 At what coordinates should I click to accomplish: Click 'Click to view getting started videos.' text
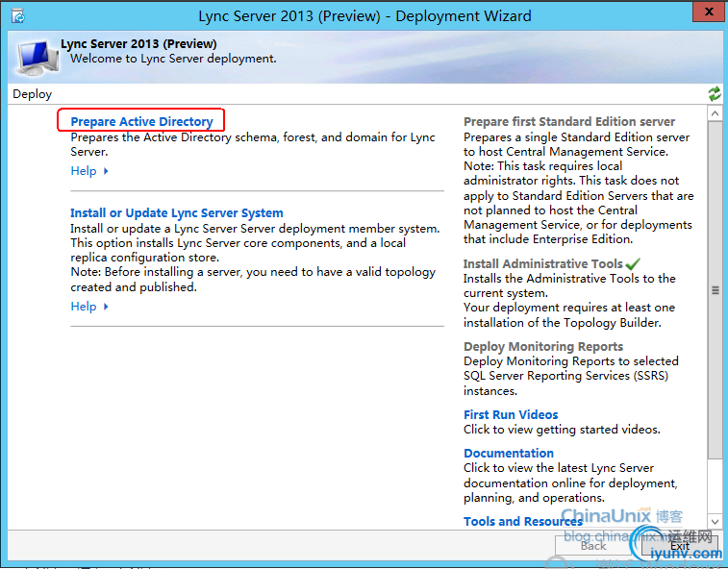pos(562,430)
